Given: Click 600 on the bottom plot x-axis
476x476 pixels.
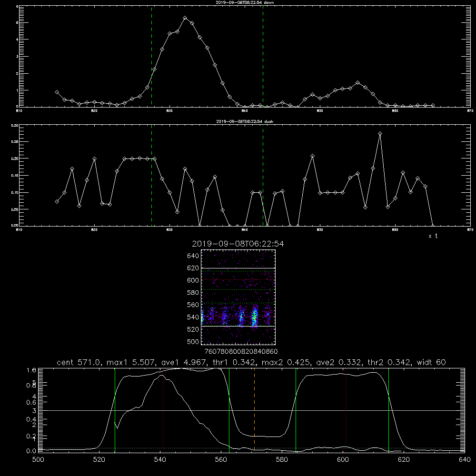Looking at the screenshot, I should tap(343, 460).
